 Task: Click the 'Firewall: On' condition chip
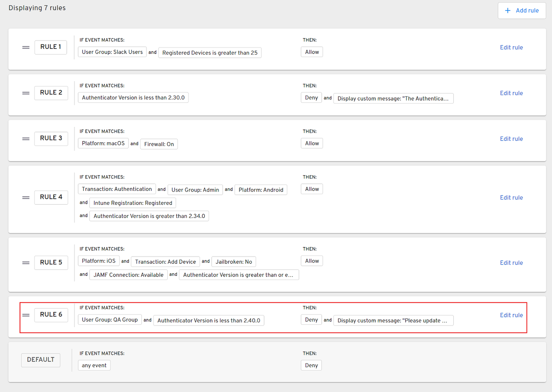click(x=159, y=144)
